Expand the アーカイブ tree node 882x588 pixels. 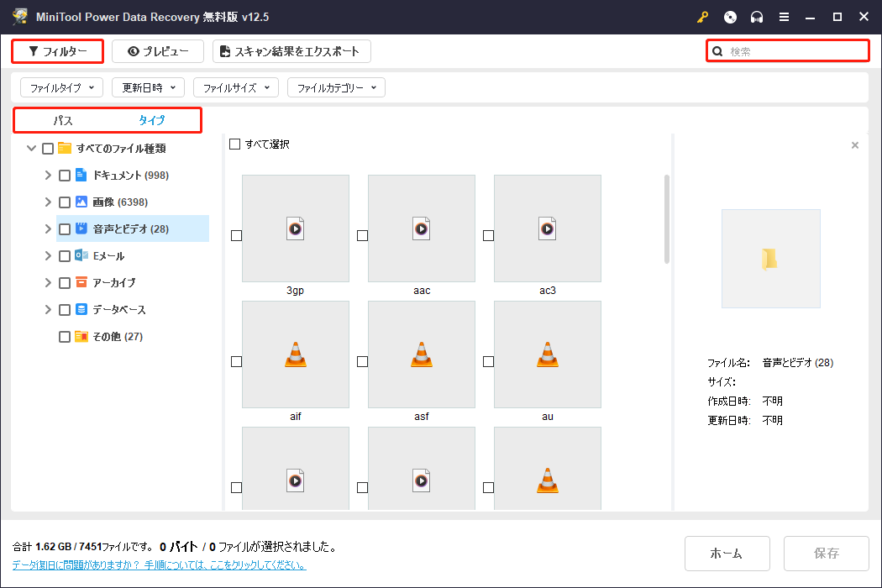coord(48,282)
